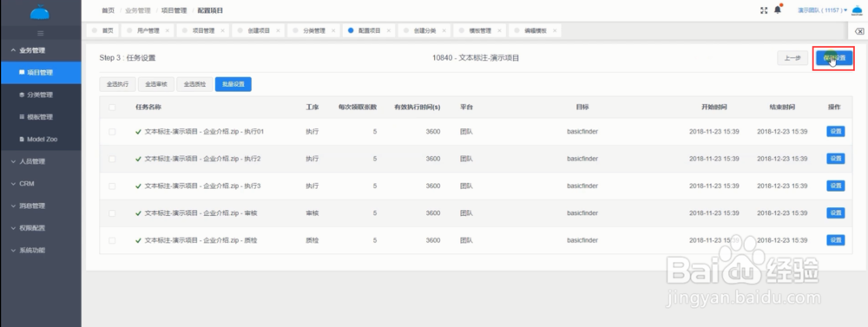Tick the checkbox for the 执行01 task row
This screenshot has width=868, height=327.
112,132
